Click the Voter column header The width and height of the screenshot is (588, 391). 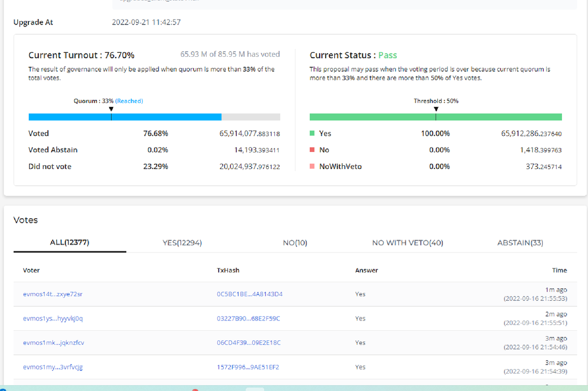coord(31,270)
